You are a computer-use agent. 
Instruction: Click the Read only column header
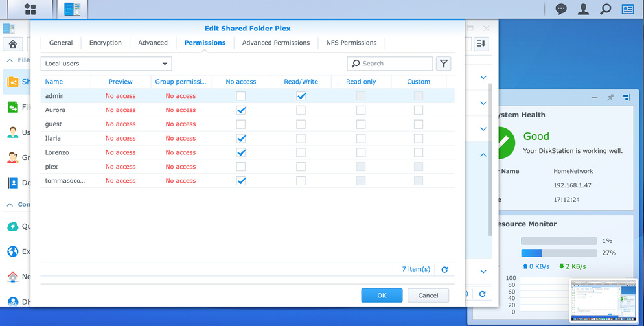[x=361, y=82]
